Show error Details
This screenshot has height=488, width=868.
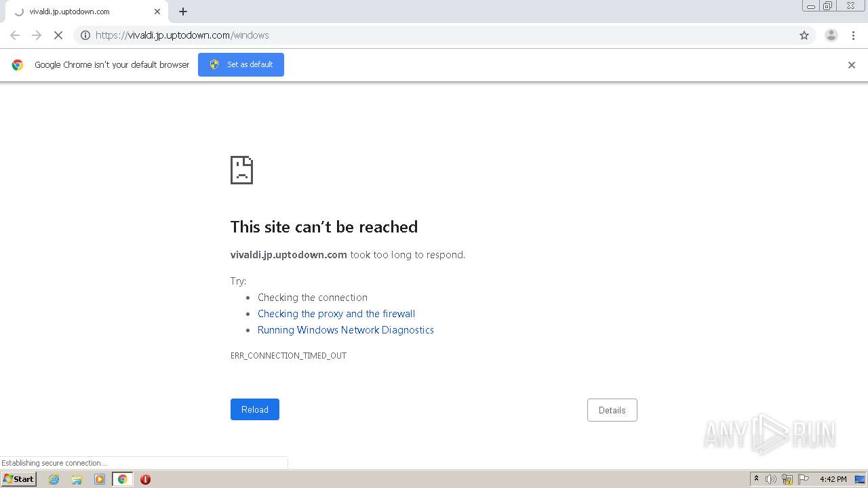pos(612,410)
